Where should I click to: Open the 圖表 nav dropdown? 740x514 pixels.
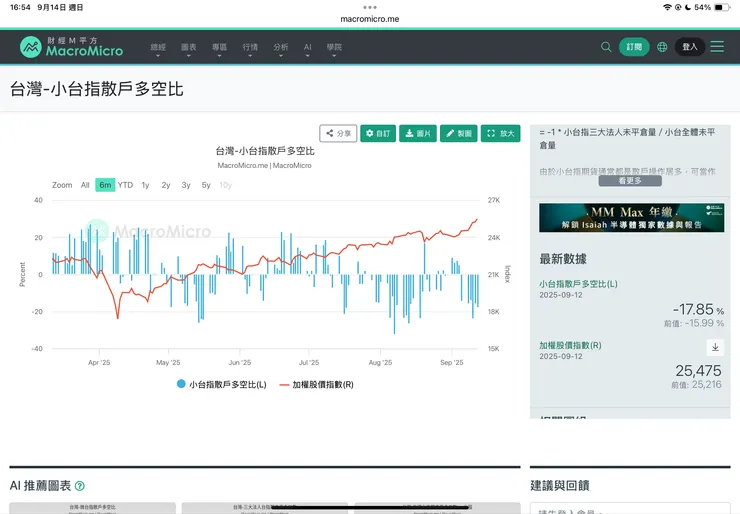click(x=189, y=49)
